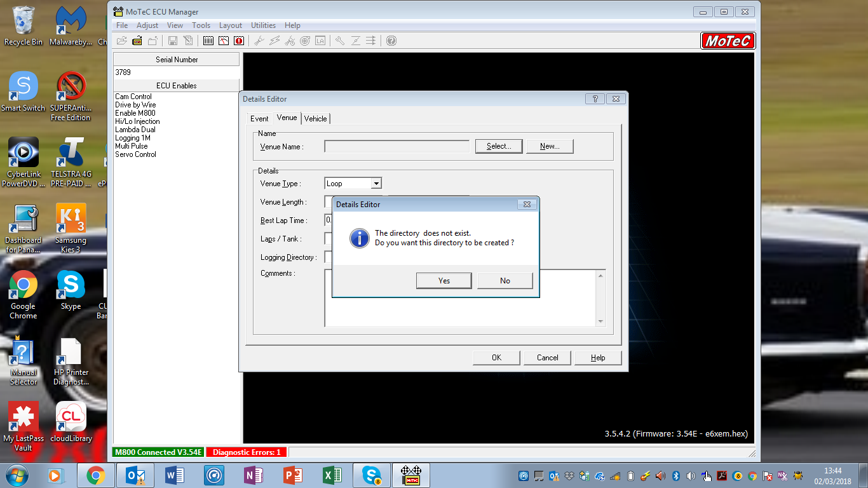Click the Drive by Wire enable entry

135,105
